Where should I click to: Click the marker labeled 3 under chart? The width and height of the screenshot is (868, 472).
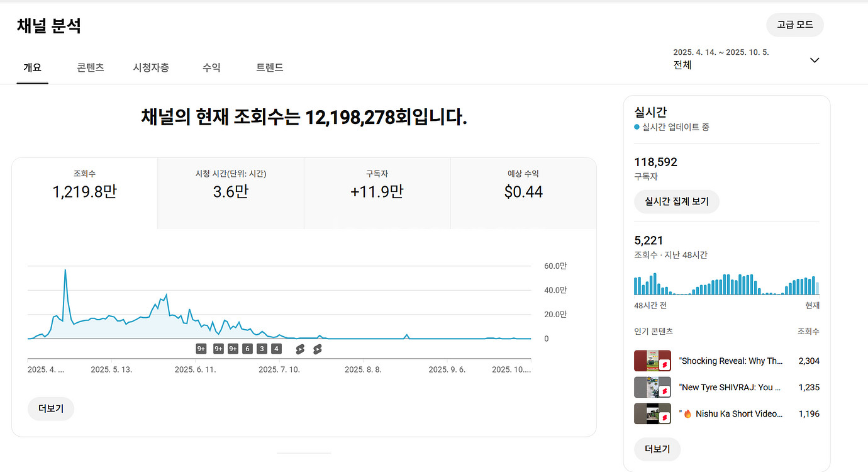[262, 349]
